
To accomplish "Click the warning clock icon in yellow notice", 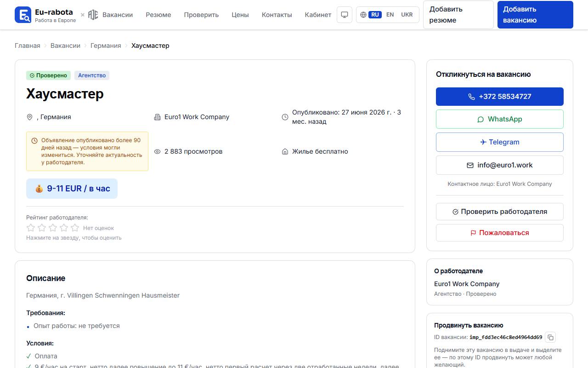I will click(34, 141).
